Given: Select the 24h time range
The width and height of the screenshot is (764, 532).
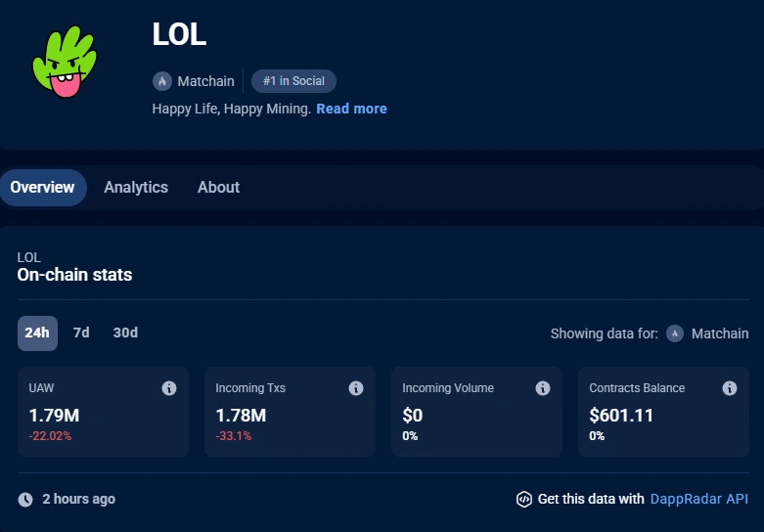Looking at the screenshot, I should 37,333.
